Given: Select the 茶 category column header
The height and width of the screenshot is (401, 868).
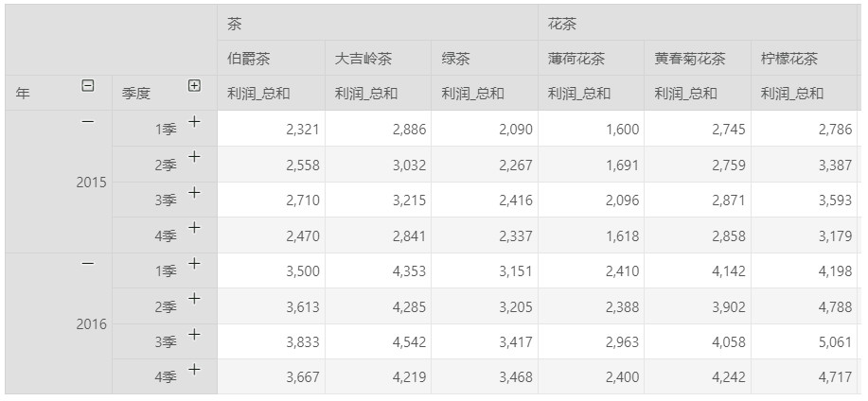Looking at the screenshot, I should tap(378, 24).
